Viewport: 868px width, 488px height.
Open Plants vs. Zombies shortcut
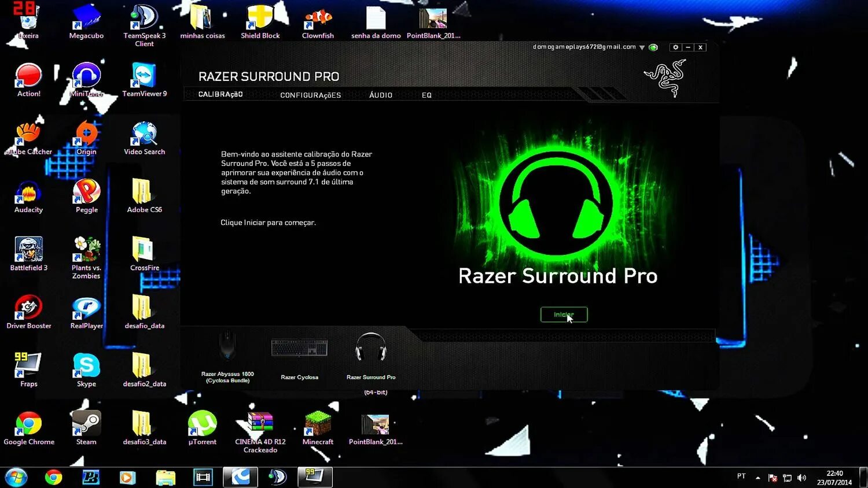pyautogui.click(x=86, y=258)
